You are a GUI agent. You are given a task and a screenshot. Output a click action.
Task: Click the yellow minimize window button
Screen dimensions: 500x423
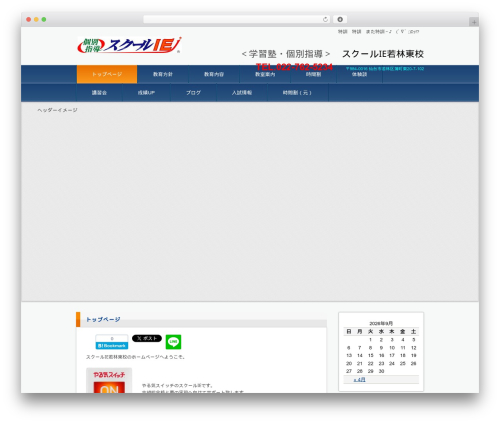[36, 19]
